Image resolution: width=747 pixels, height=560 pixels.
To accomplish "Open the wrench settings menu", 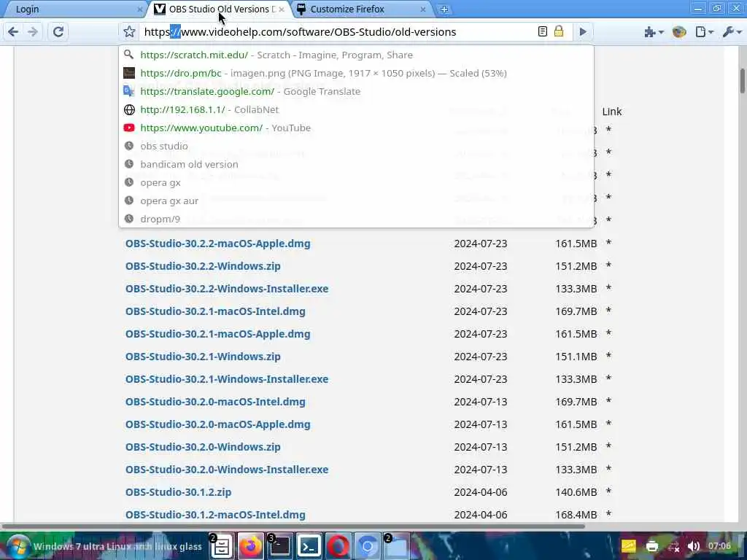I will [x=732, y=32].
